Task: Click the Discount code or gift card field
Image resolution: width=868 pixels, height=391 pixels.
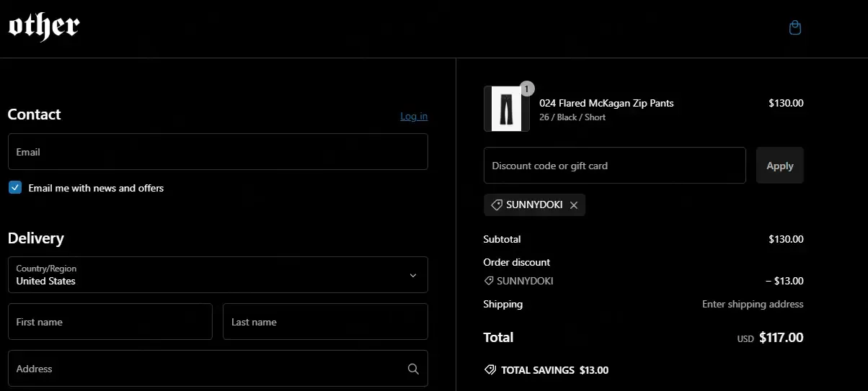Action: point(614,166)
